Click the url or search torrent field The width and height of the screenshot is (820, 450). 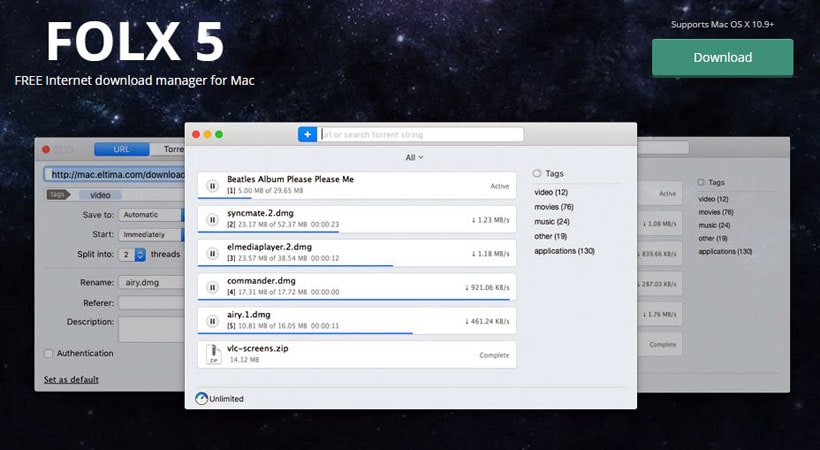tap(421, 134)
